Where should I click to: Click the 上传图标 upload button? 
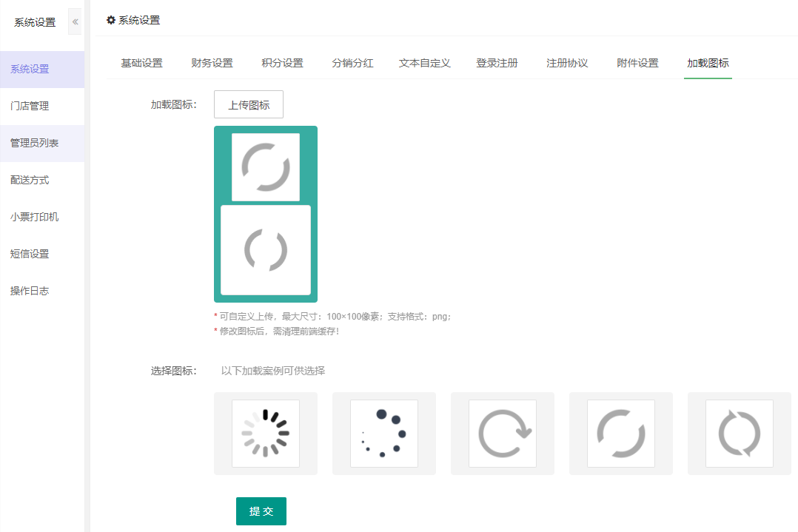click(249, 105)
